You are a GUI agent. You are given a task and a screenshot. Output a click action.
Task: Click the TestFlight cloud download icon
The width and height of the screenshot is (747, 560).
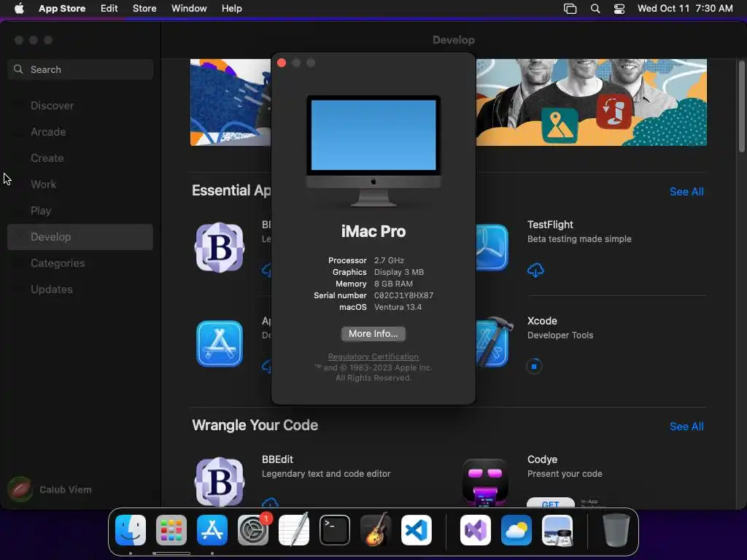click(x=535, y=270)
